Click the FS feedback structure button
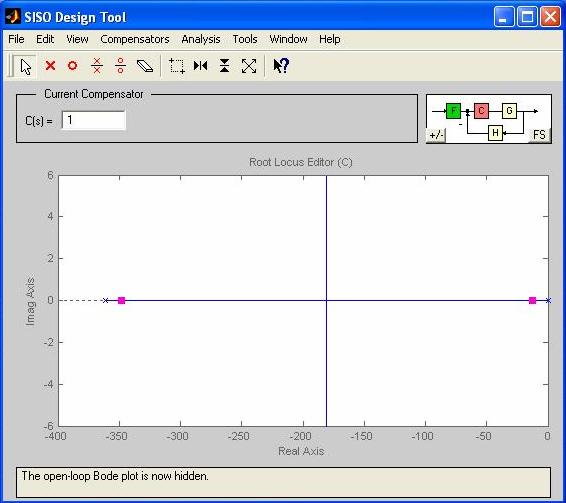 click(539, 135)
